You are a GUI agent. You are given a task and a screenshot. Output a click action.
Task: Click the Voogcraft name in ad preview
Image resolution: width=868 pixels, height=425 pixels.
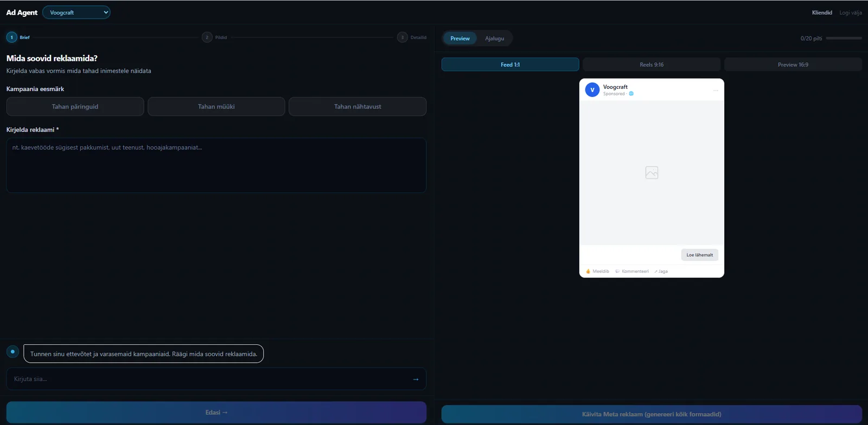click(x=615, y=87)
